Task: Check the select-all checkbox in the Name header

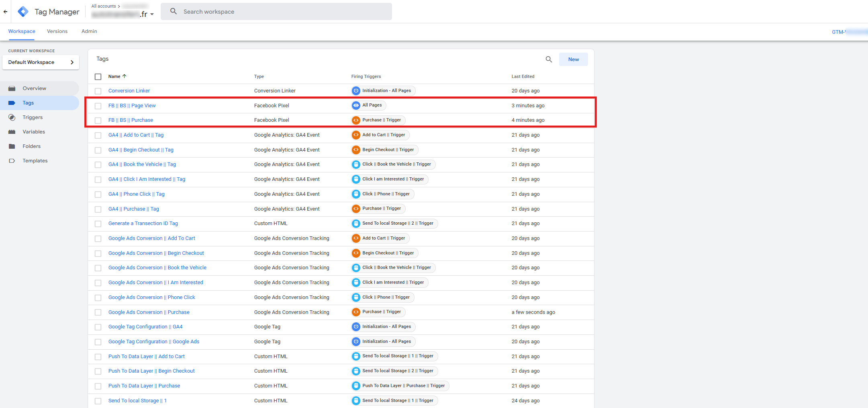Action: coord(98,77)
